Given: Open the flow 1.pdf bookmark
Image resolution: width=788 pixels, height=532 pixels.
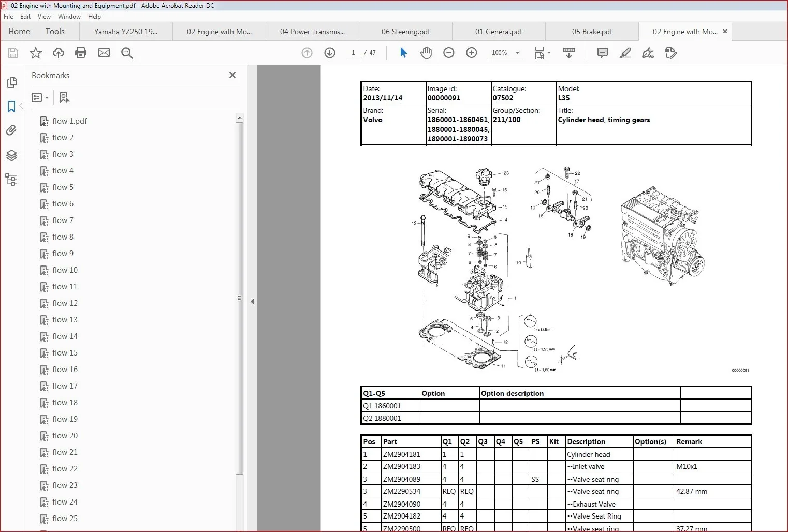Looking at the screenshot, I should [x=69, y=121].
